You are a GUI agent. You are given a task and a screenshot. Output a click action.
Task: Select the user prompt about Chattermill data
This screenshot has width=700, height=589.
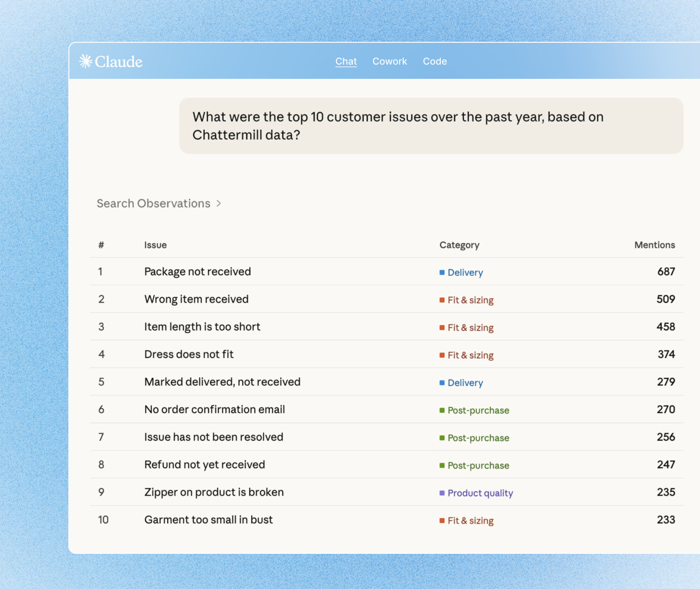click(431, 126)
